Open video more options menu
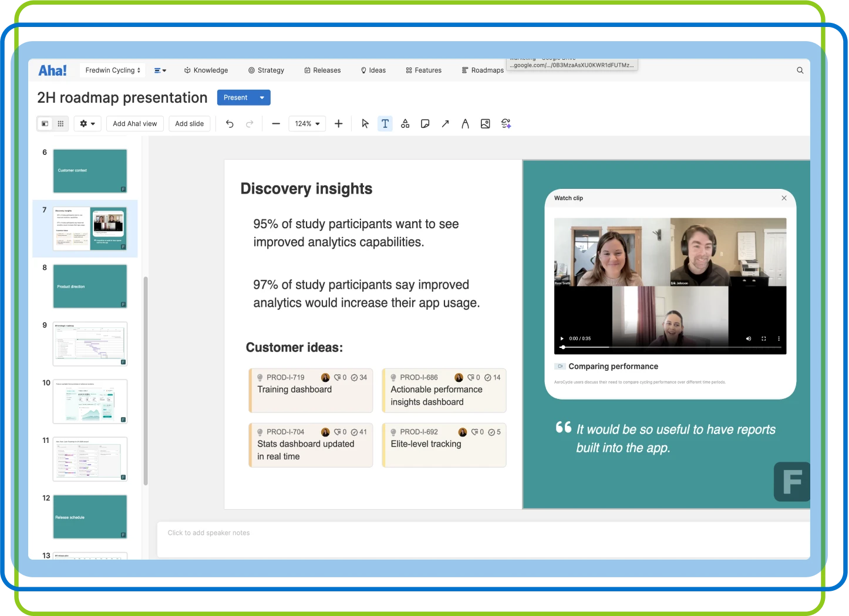 click(x=779, y=339)
